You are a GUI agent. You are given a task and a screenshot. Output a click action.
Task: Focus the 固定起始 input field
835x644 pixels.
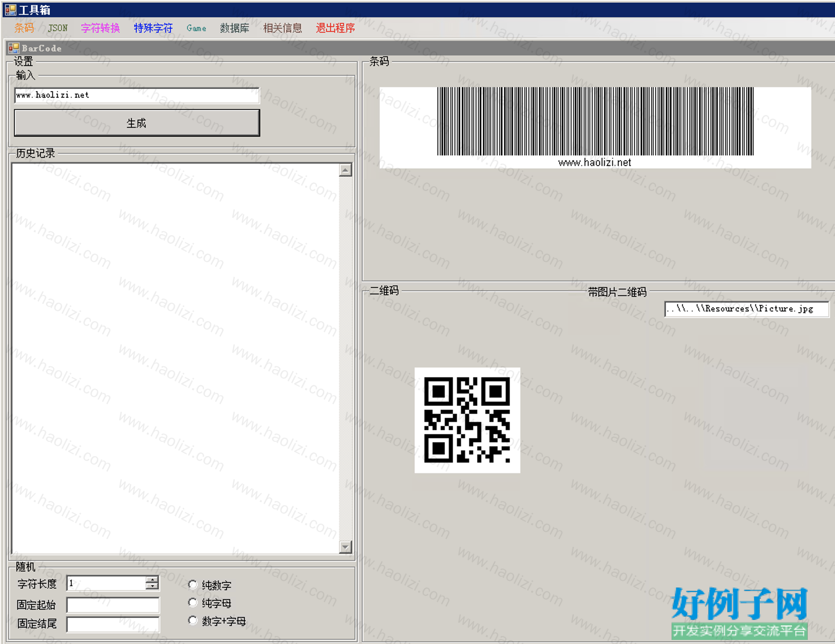113,605
